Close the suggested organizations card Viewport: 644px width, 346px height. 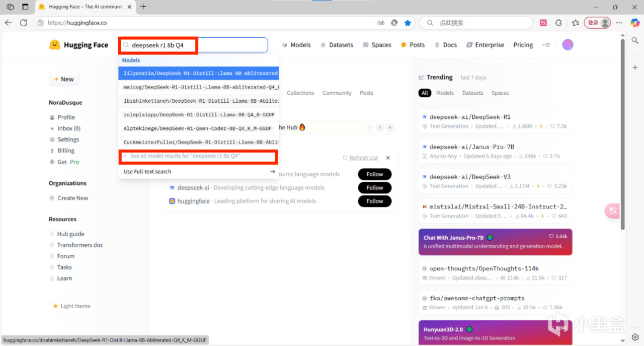[x=388, y=158]
